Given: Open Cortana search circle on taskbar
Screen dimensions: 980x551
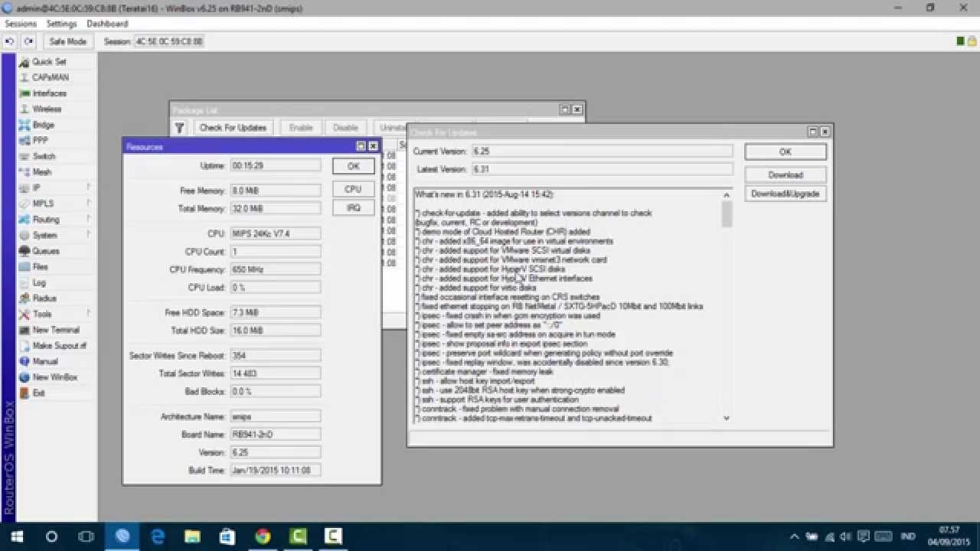Looking at the screenshot, I should click(x=51, y=536).
